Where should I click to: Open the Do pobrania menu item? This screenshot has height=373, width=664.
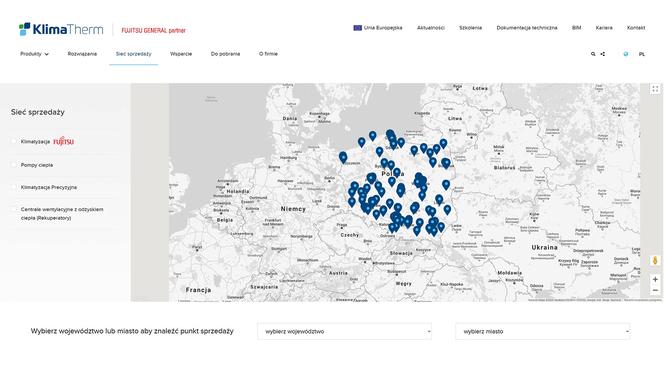tap(225, 54)
